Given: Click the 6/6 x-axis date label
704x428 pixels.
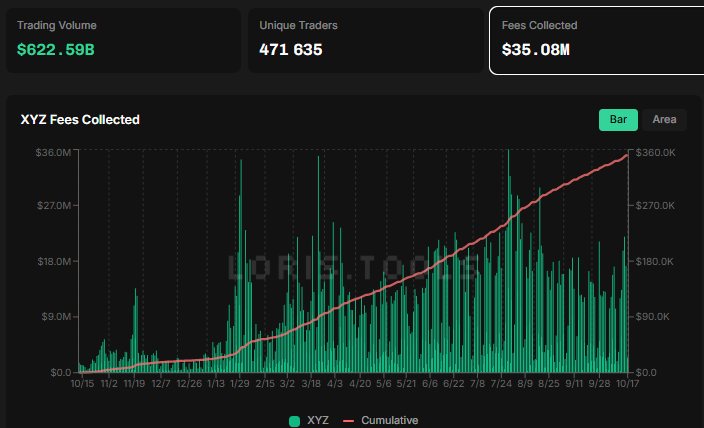Looking at the screenshot, I should (430, 384).
